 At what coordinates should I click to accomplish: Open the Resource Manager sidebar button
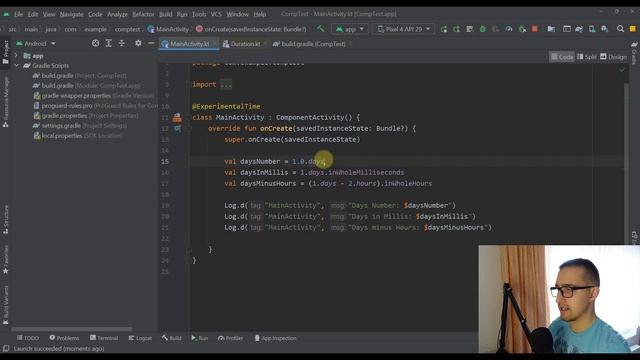5,102
